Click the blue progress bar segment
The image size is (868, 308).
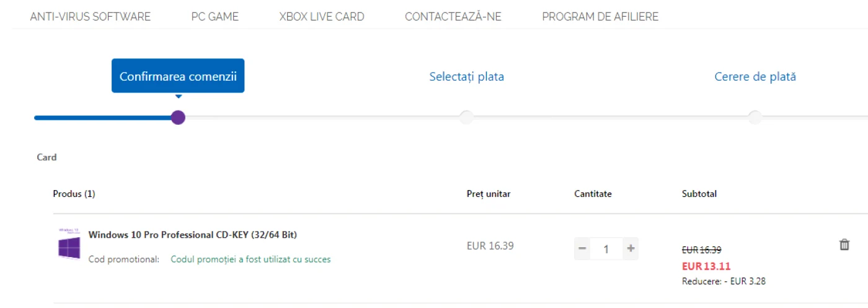pos(103,117)
